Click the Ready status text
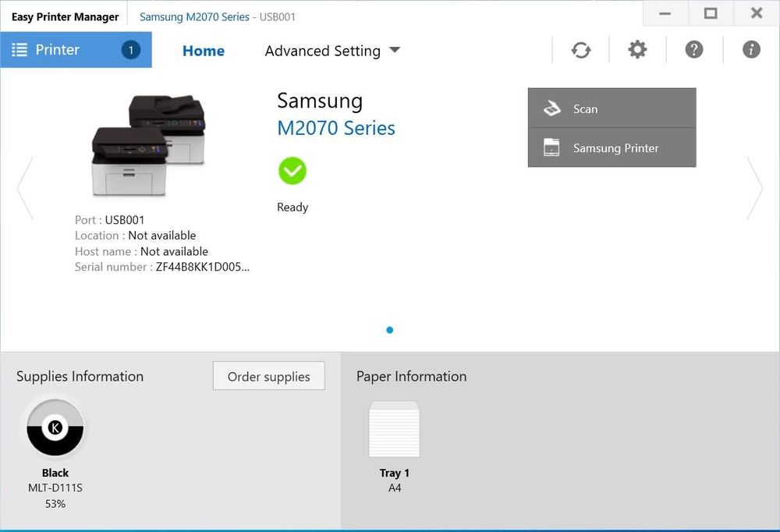Viewport: 780px width, 532px height. click(x=292, y=207)
